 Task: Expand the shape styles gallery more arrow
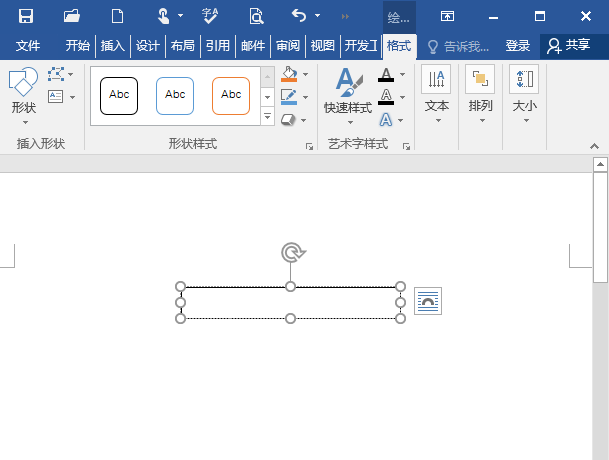(x=267, y=117)
